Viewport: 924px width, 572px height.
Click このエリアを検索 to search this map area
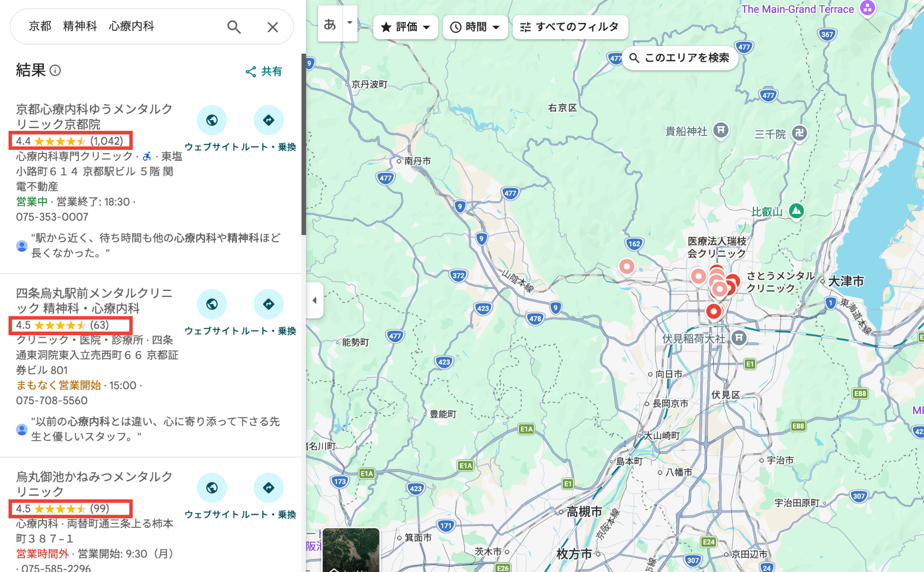[679, 58]
